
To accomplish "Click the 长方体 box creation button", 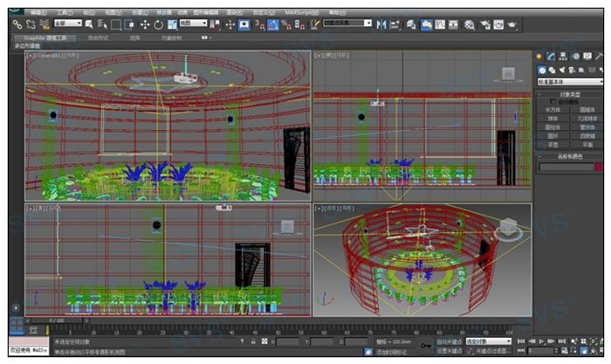I will click(553, 110).
